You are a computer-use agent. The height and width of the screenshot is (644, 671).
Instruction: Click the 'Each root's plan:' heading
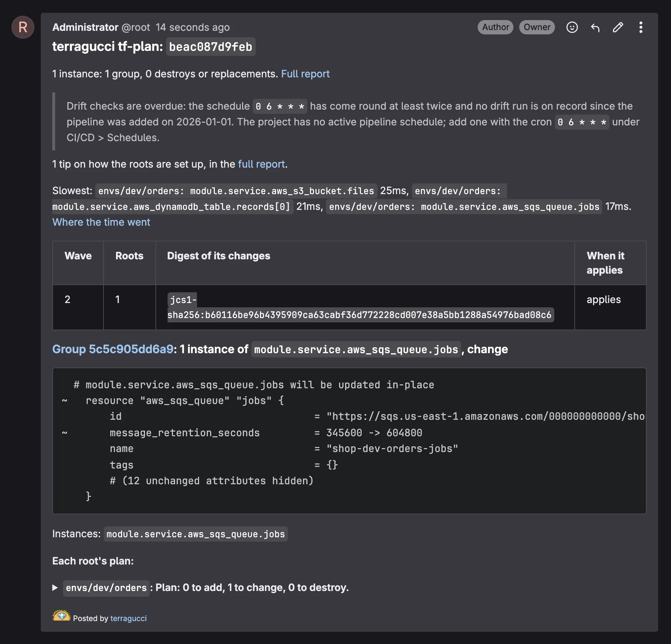[x=93, y=561]
